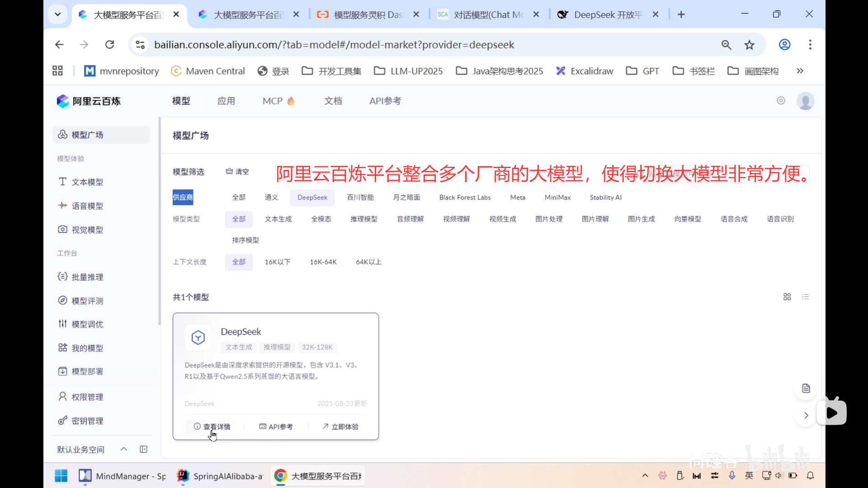
Task: Click 清空 to clear model filters
Action: point(237,171)
